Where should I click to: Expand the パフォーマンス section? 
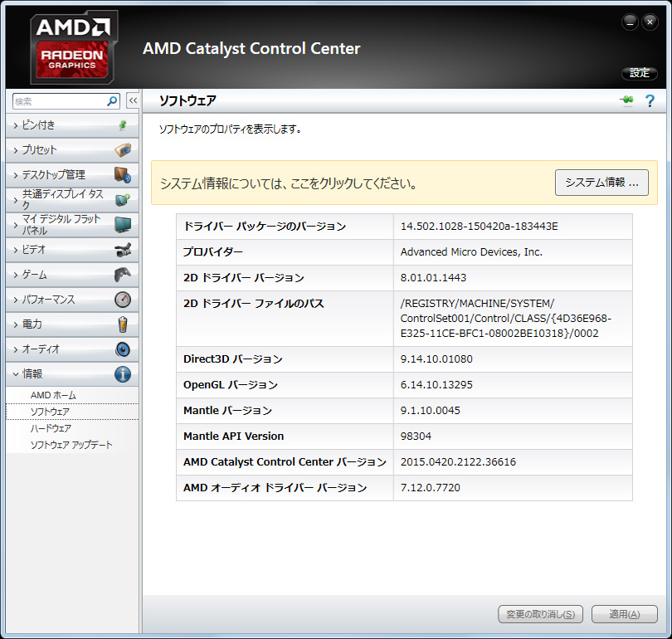[72, 299]
